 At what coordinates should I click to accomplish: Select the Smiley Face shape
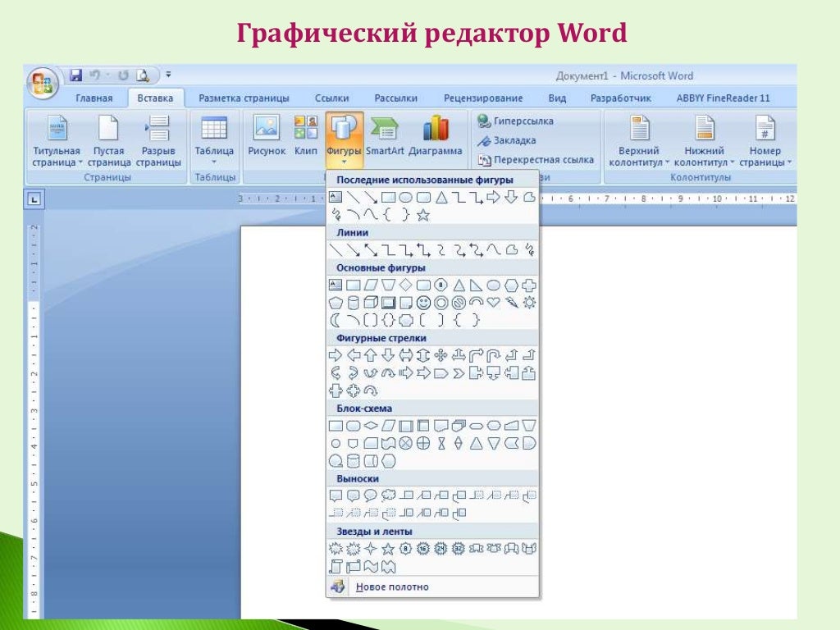point(423,304)
